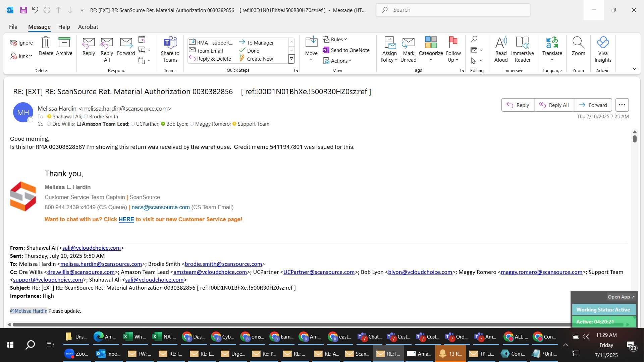Image resolution: width=644 pixels, height=362 pixels.
Task: Open the Help tab
Action: click(64, 27)
